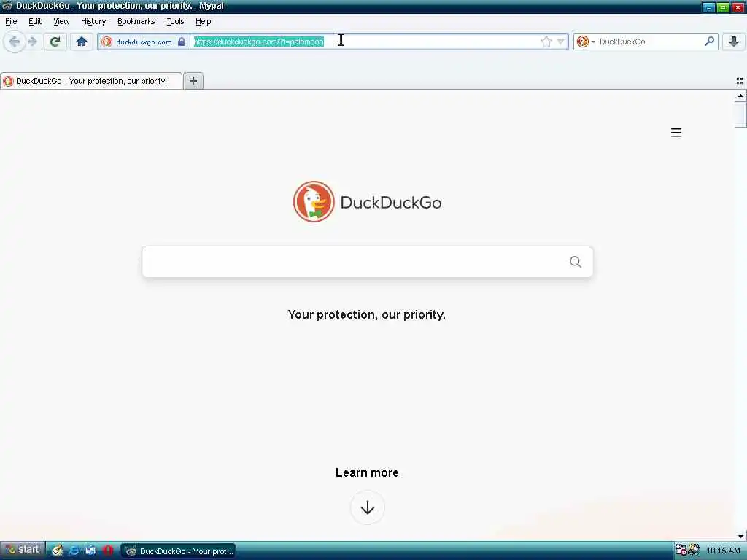Click the highlighted URL in address bar

[x=259, y=42]
